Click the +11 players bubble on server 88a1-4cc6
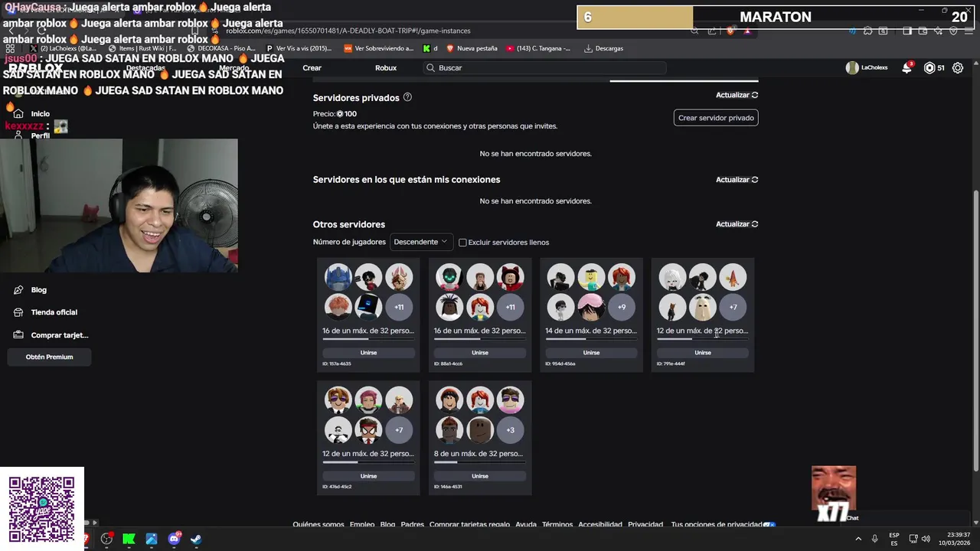 pos(510,307)
